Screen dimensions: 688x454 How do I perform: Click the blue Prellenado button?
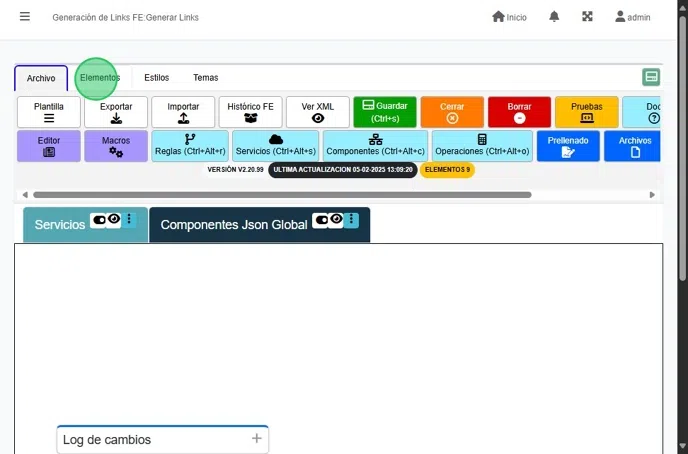(568, 146)
